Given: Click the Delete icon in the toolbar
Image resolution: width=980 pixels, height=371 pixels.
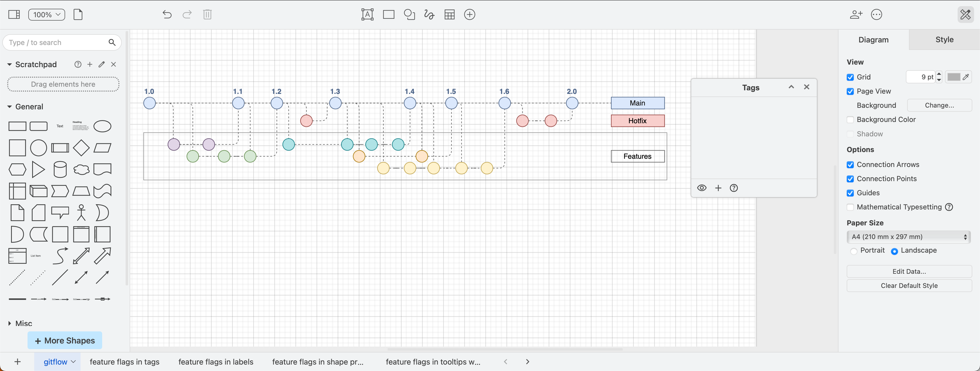Looking at the screenshot, I should click(207, 14).
